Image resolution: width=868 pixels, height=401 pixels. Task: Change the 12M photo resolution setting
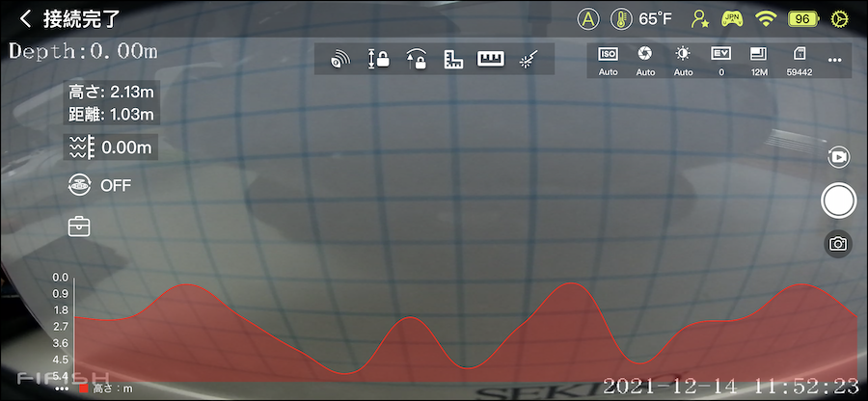[759, 60]
